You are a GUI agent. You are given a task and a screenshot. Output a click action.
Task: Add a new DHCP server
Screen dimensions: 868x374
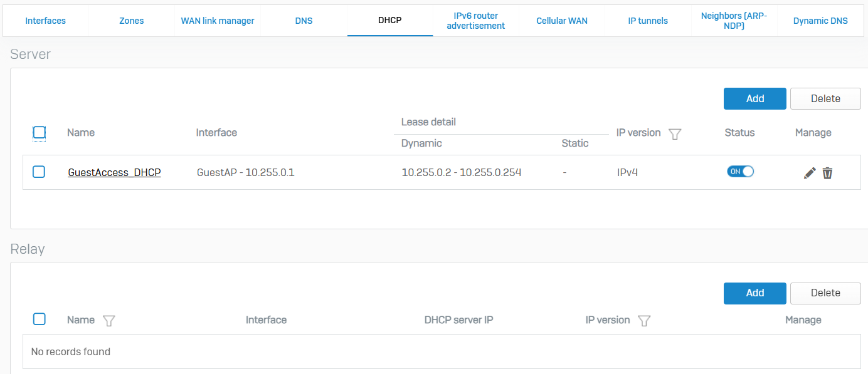coord(754,98)
